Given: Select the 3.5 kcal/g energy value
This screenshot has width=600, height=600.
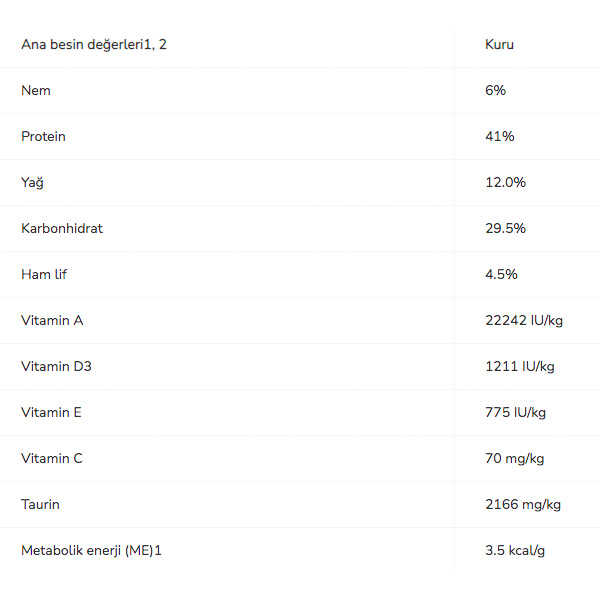Looking at the screenshot, I should click(515, 550).
